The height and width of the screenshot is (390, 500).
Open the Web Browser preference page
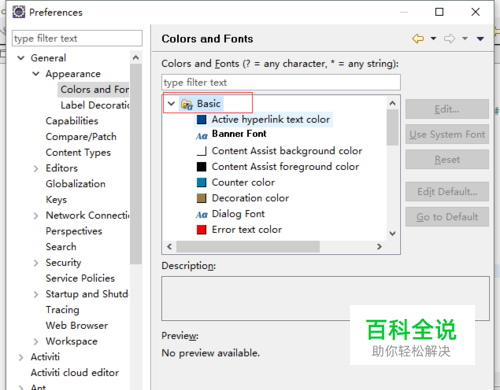click(x=77, y=325)
